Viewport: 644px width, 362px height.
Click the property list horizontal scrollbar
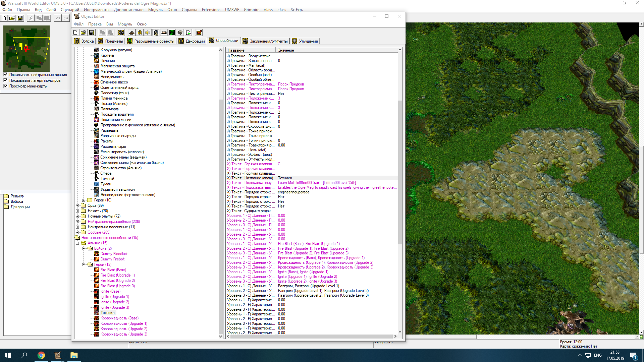[311, 336]
